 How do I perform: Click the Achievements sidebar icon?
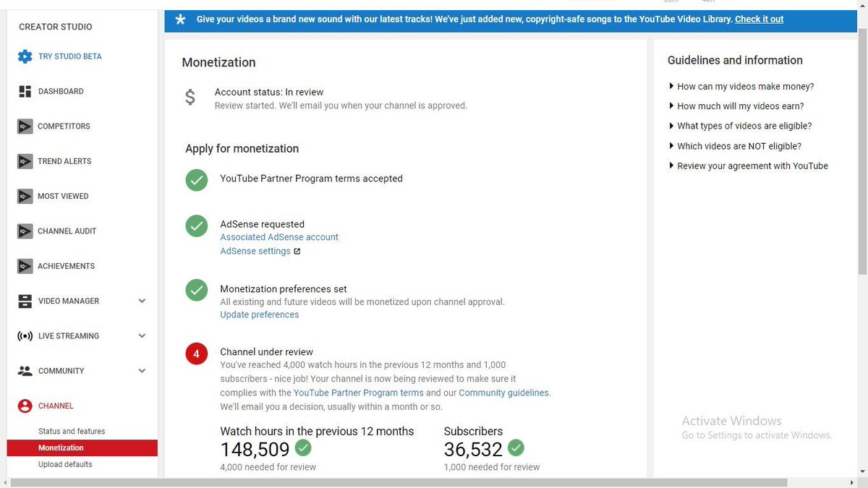pos(25,266)
